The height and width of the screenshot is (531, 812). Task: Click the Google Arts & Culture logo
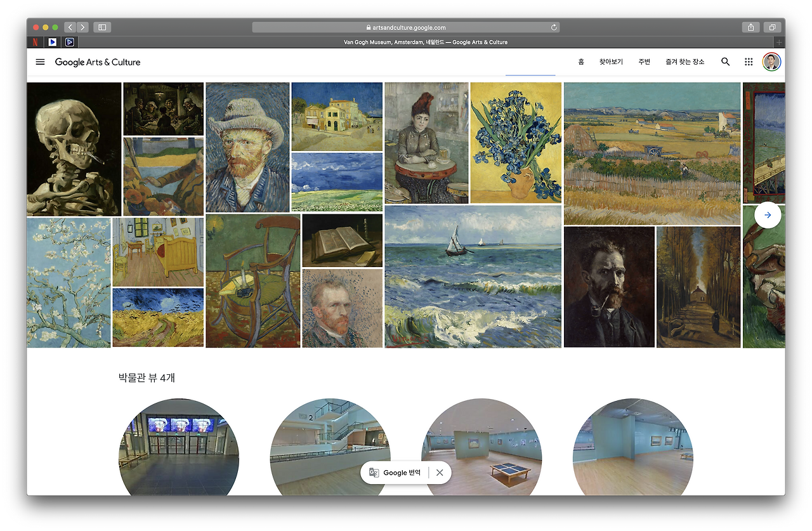[x=98, y=62]
